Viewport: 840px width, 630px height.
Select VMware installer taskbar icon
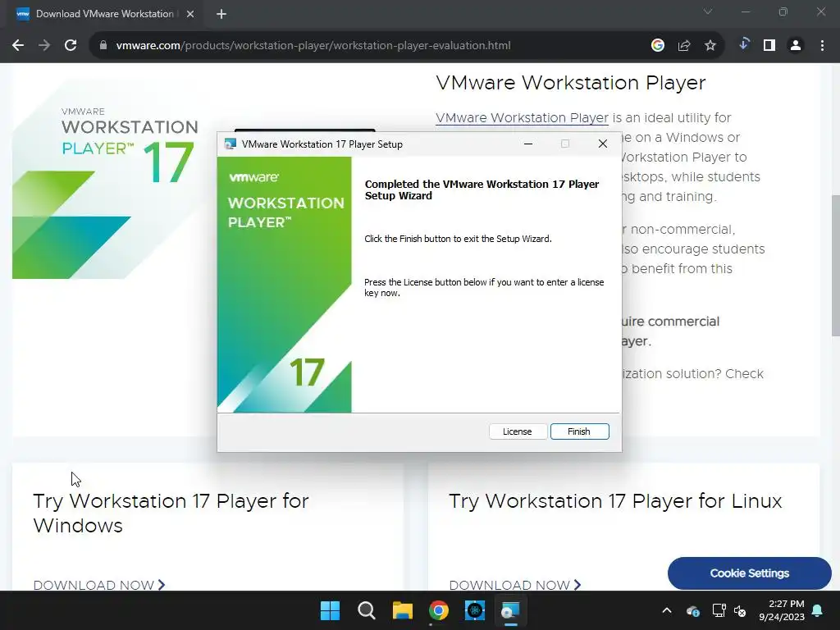coord(510,610)
